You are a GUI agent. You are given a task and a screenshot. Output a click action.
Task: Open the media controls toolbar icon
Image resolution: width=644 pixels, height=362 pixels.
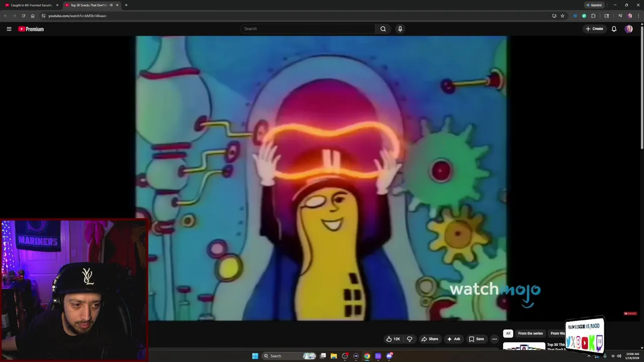pos(620,16)
